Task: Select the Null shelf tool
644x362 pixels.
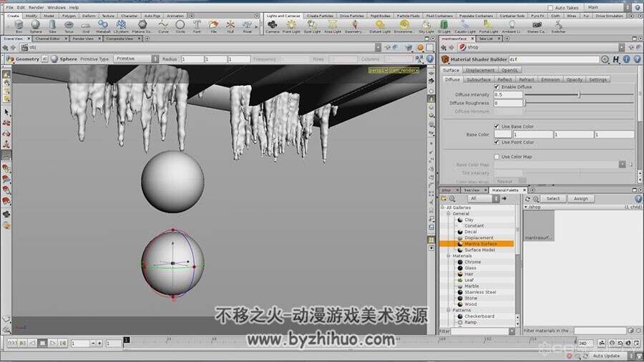Action: (x=230, y=26)
